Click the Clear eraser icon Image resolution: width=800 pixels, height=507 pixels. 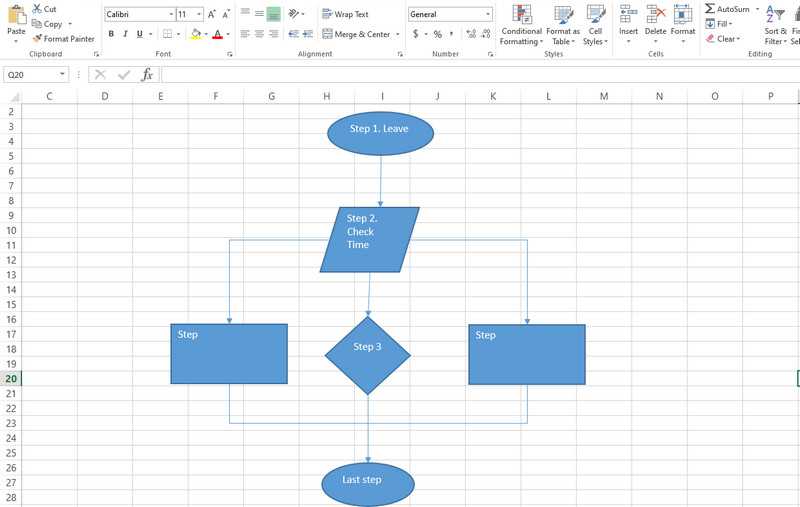pyautogui.click(x=710, y=39)
